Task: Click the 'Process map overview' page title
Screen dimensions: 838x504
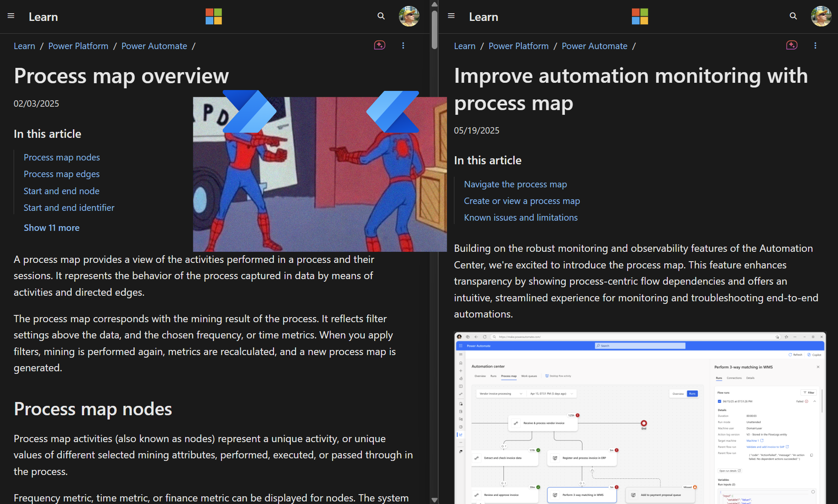Action: (x=121, y=76)
